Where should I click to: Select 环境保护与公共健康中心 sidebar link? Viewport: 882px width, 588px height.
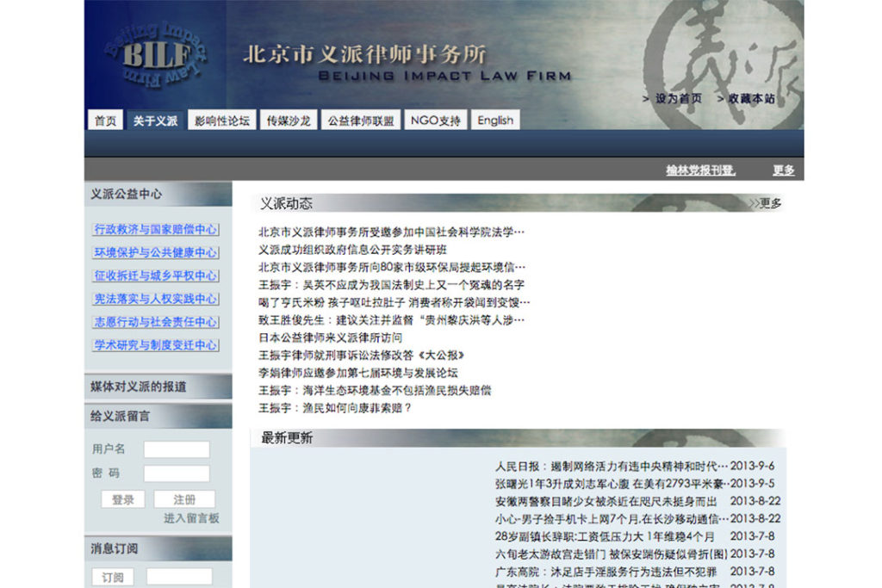click(156, 253)
